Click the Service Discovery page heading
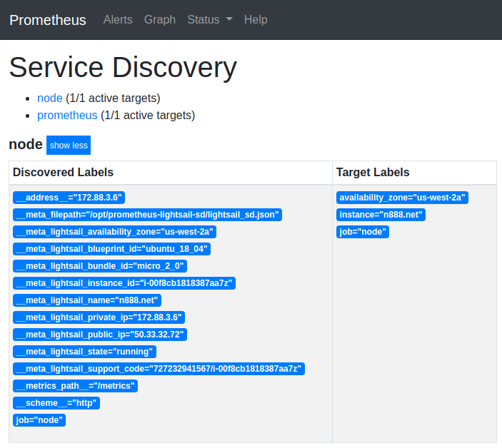 click(x=123, y=68)
